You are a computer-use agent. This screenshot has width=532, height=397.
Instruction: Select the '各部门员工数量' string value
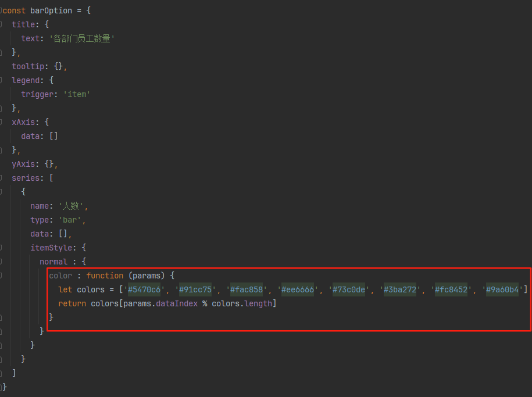pyautogui.click(x=82, y=38)
